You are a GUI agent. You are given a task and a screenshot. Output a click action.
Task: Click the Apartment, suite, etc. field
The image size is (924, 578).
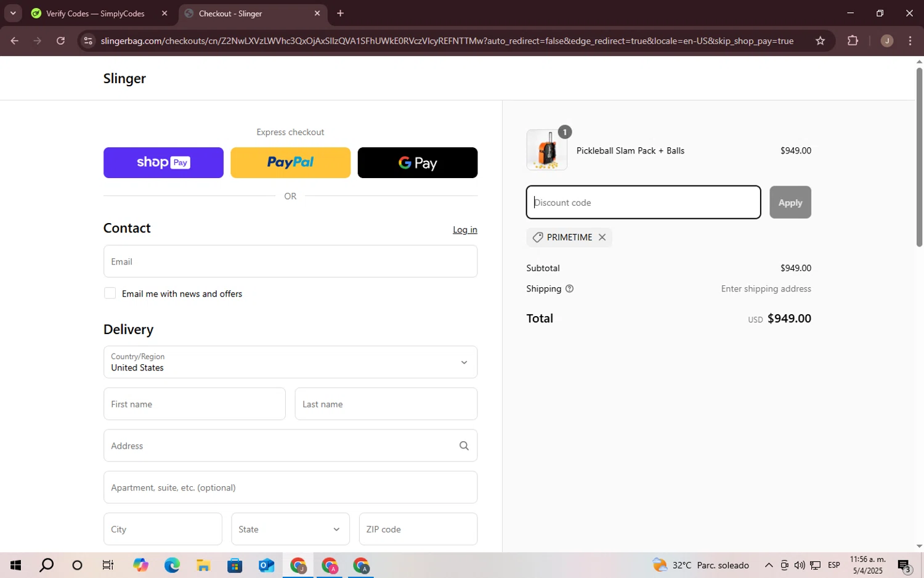pyautogui.click(x=290, y=487)
